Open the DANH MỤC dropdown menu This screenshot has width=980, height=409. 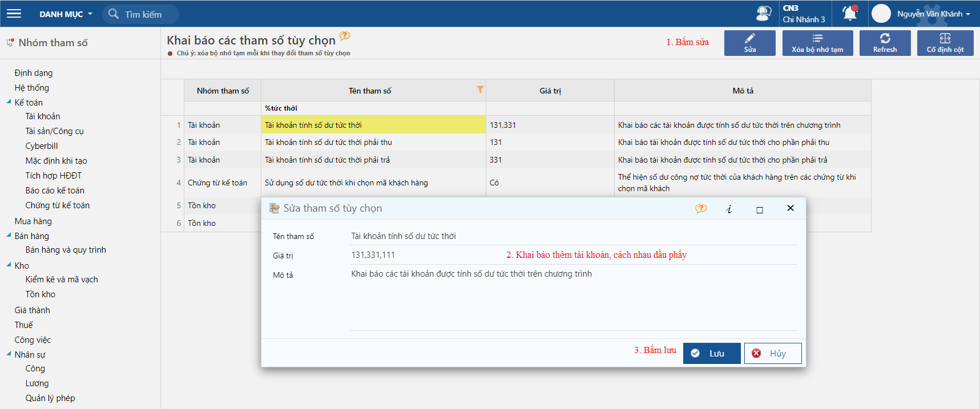click(66, 14)
